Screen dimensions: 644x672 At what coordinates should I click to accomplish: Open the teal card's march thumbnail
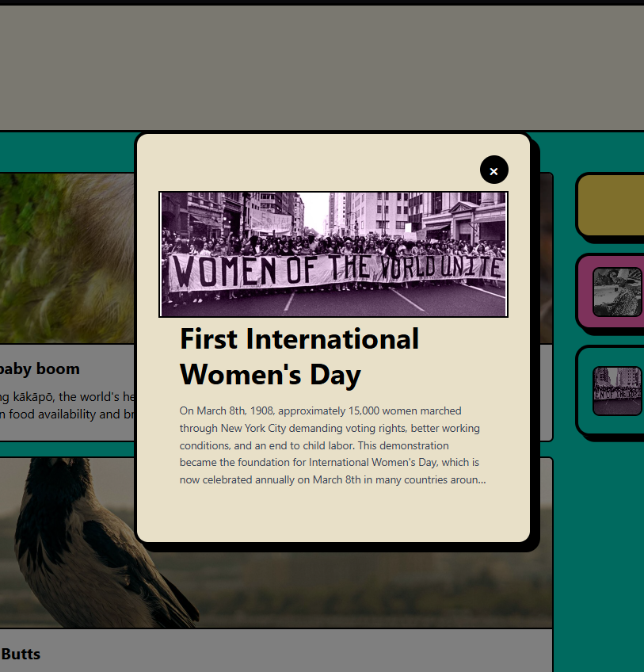tap(617, 391)
